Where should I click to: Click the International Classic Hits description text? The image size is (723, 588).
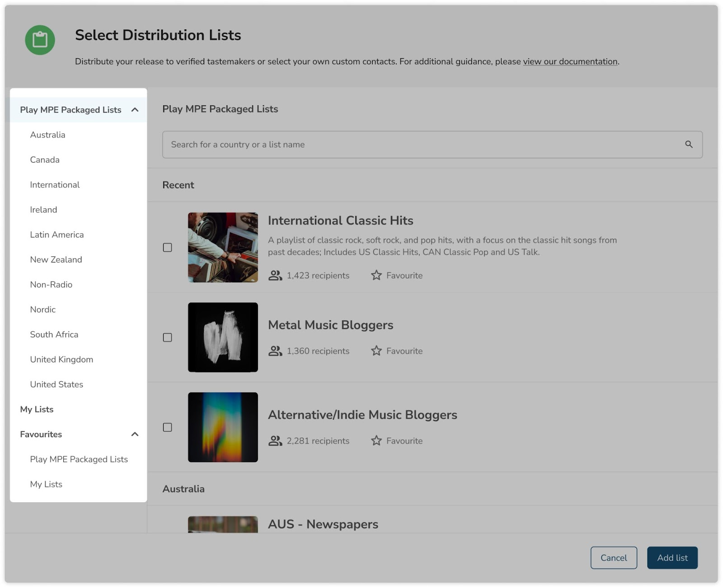pos(442,246)
